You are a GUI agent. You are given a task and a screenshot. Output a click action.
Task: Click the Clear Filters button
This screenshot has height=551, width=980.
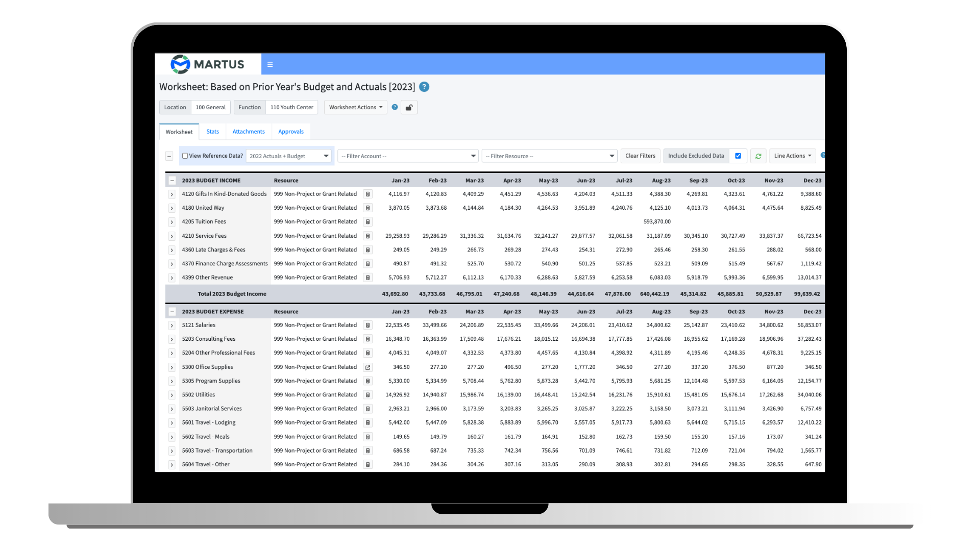pyautogui.click(x=640, y=156)
